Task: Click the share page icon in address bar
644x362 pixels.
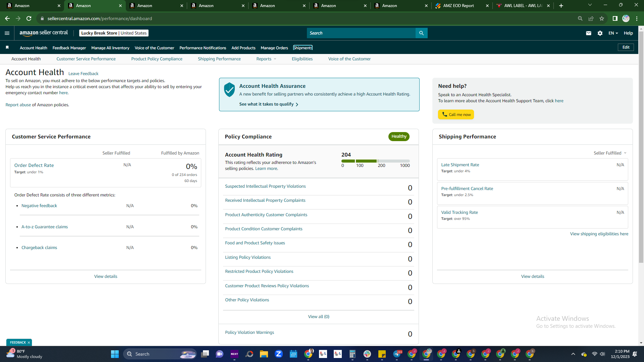Action: tap(591, 18)
